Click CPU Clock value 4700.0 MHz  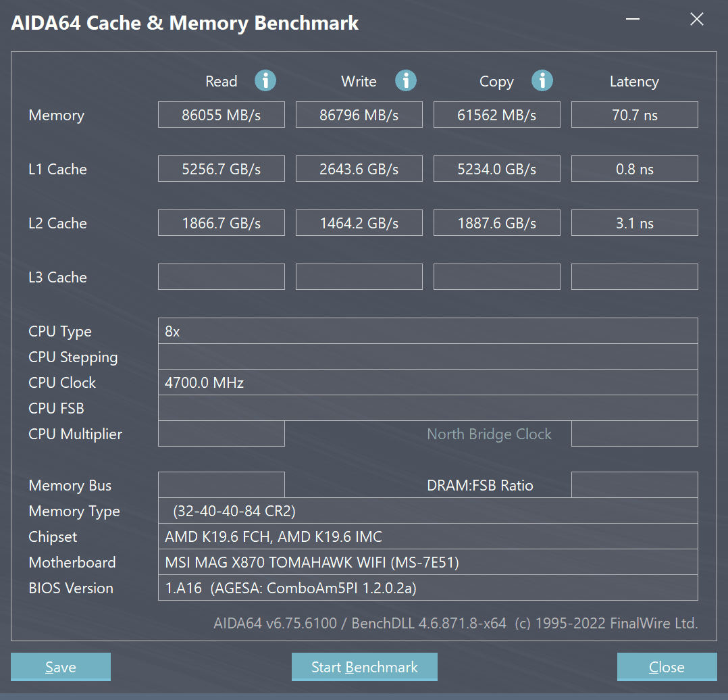(428, 382)
